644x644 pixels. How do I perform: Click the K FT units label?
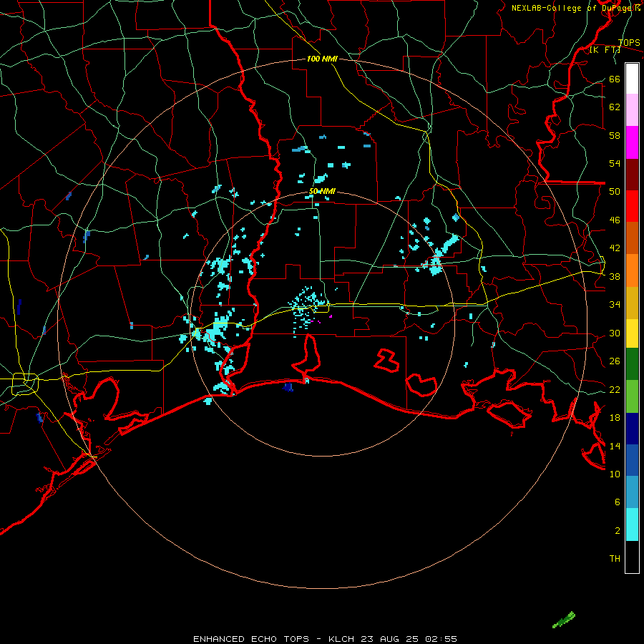605,50
